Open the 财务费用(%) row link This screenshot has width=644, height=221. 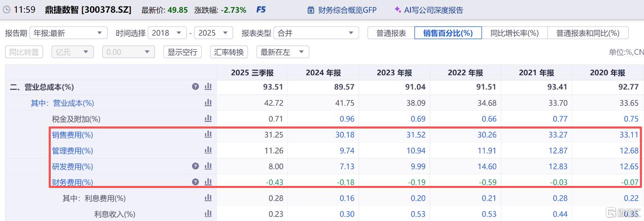[72, 182]
